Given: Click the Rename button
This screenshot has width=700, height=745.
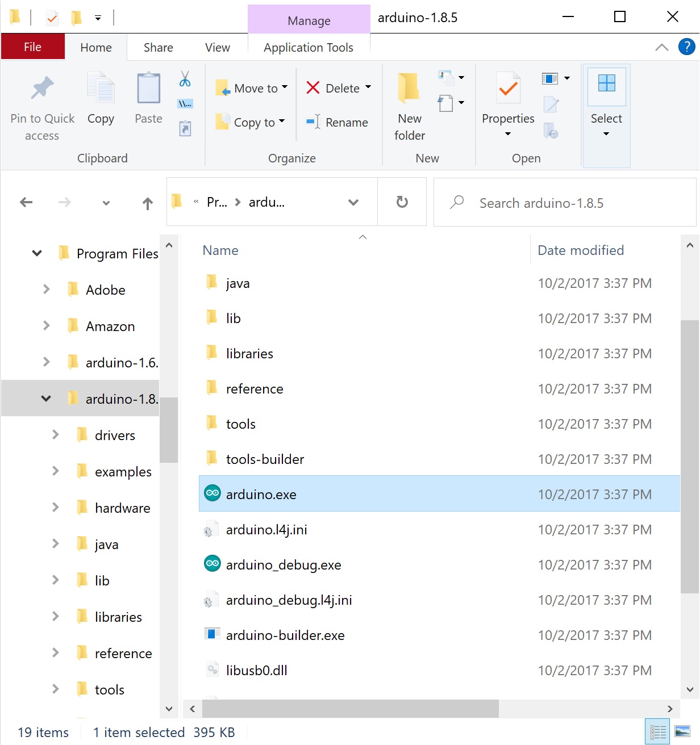Looking at the screenshot, I should [x=338, y=123].
